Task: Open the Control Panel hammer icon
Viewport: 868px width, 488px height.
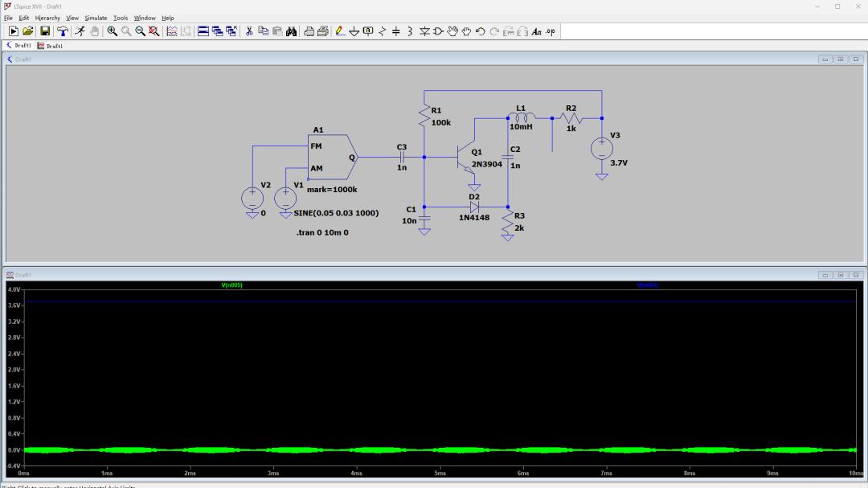Action: (62, 31)
